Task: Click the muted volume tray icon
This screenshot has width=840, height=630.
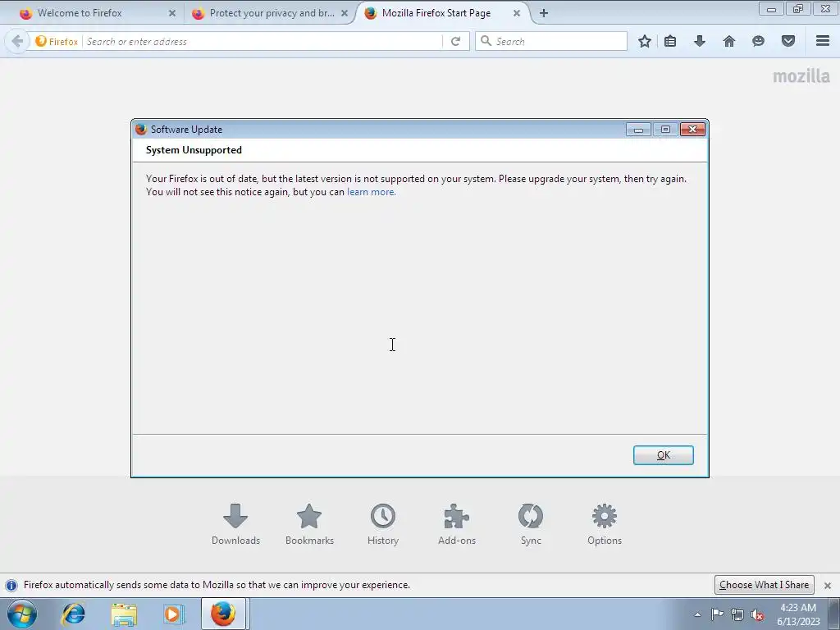Action: (x=757, y=614)
